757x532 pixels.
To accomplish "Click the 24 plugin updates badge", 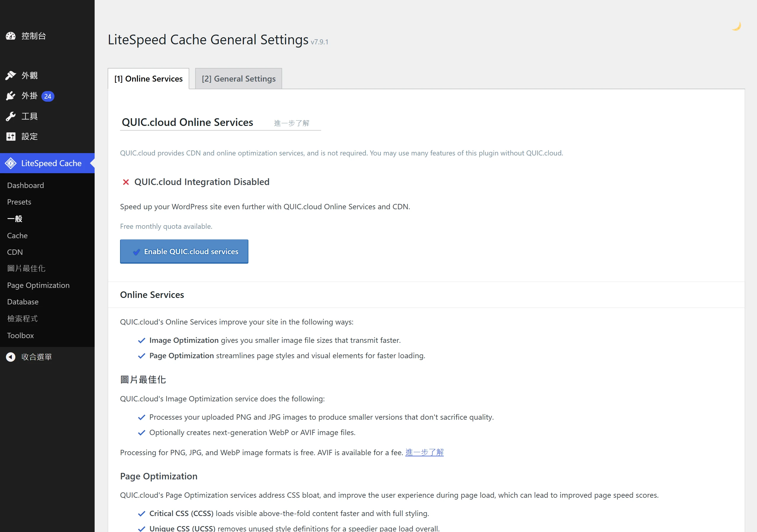I will (48, 96).
